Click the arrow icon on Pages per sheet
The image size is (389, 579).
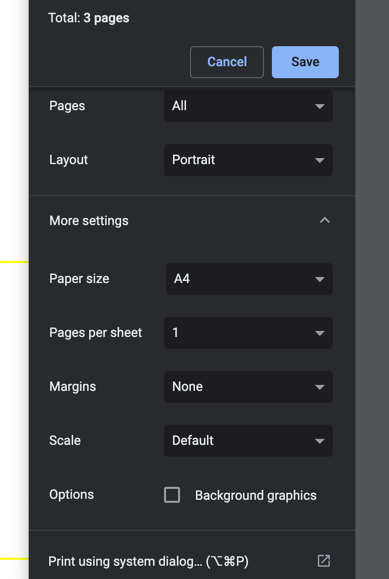320,333
